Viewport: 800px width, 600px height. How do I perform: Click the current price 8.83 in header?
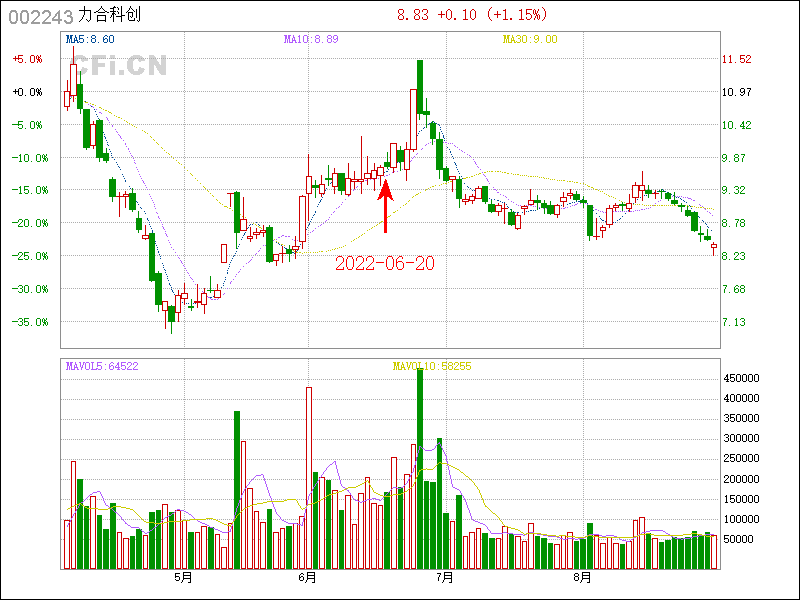pyautogui.click(x=413, y=16)
